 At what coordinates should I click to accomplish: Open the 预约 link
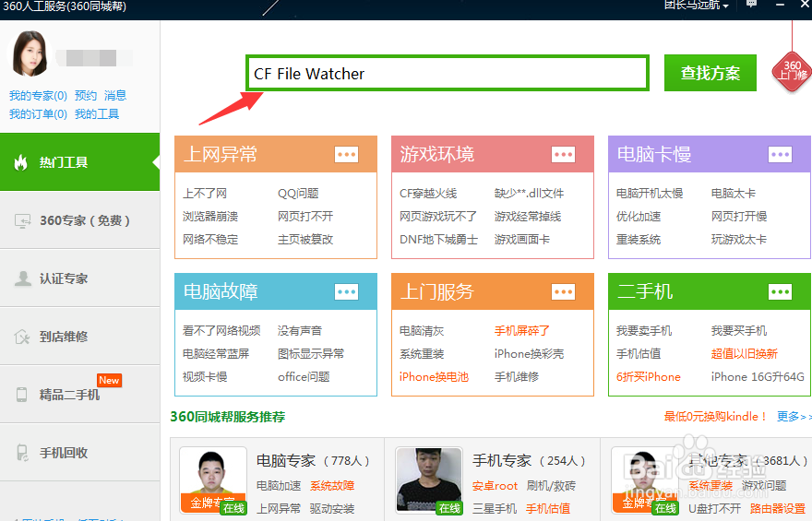[x=86, y=96]
